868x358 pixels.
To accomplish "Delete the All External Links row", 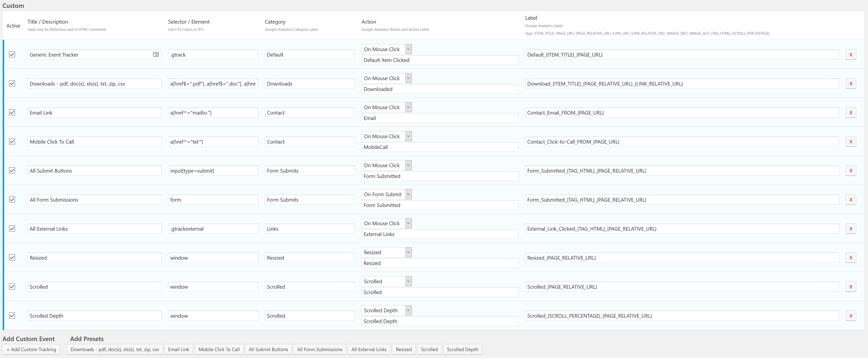I will (x=851, y=229).
